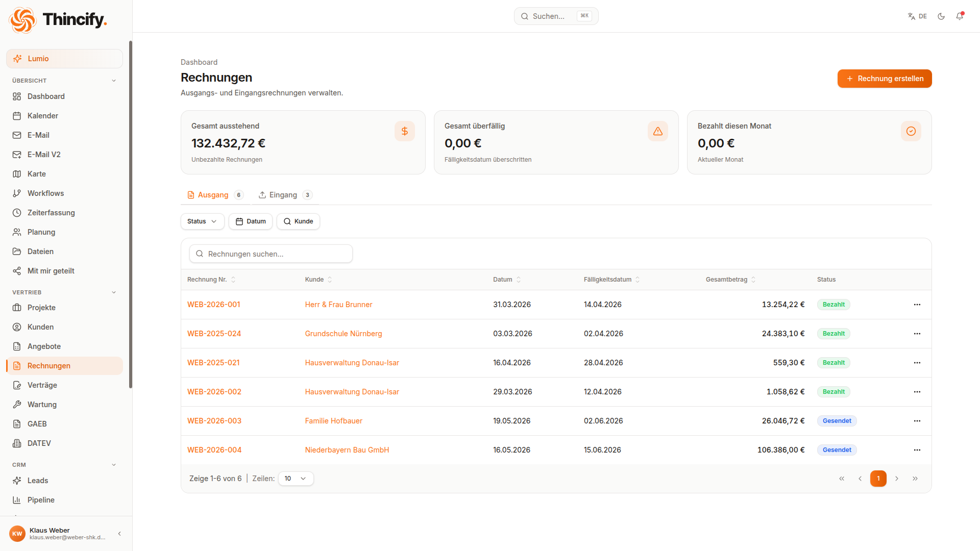Sort table by Gesamtbetrag column

click(x=730, y=280)
